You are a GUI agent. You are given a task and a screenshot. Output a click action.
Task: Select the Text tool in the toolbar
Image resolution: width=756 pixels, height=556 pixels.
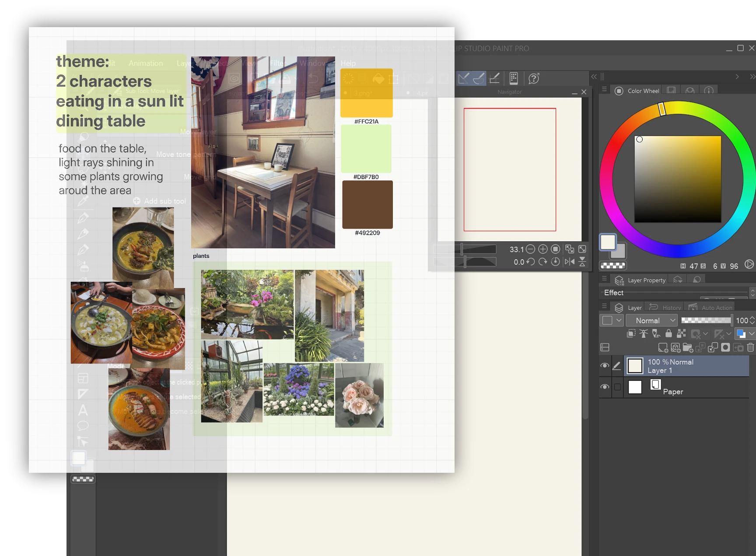(83, 410)
